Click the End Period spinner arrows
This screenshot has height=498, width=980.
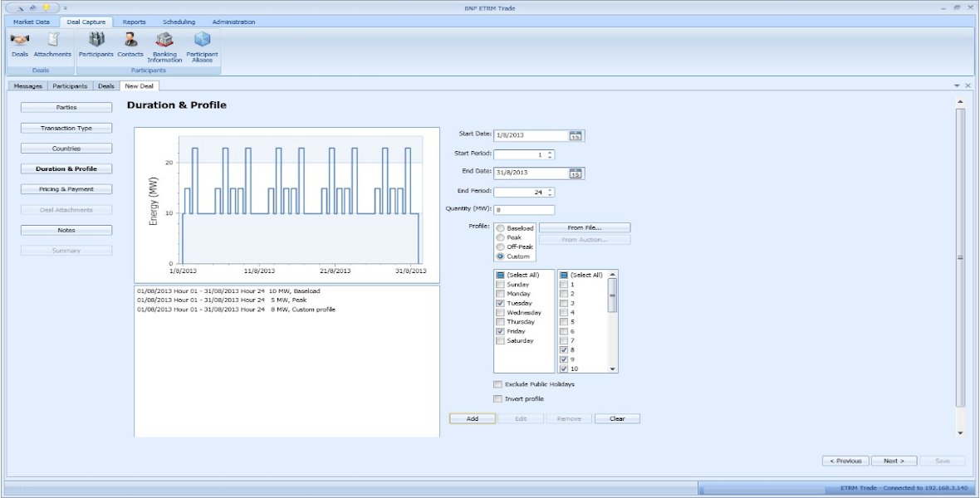pyautogui.click(x=550, y=192)
